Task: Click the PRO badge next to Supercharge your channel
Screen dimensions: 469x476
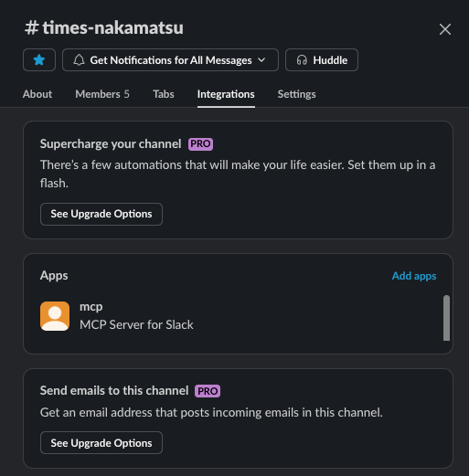Action: click(x=200, y=143)
